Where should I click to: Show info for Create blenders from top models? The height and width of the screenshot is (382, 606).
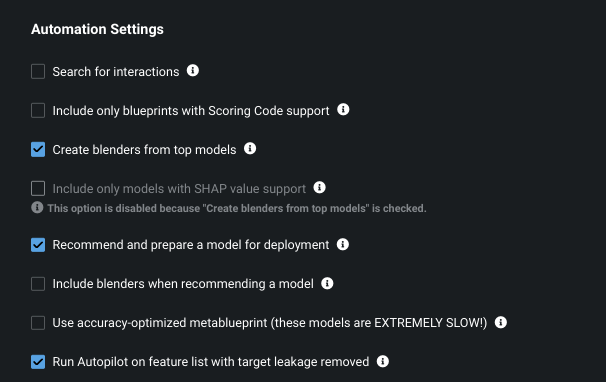tap(250, 148)
